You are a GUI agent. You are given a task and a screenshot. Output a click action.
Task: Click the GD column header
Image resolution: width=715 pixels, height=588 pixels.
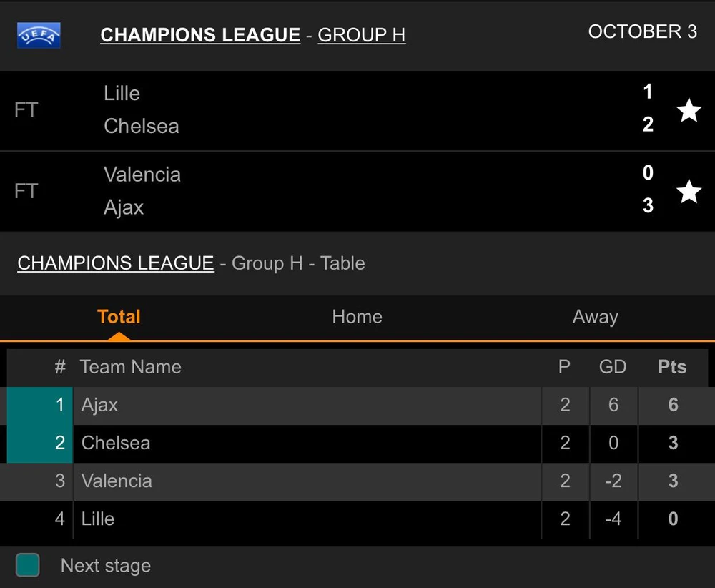[x=613, y=367]
